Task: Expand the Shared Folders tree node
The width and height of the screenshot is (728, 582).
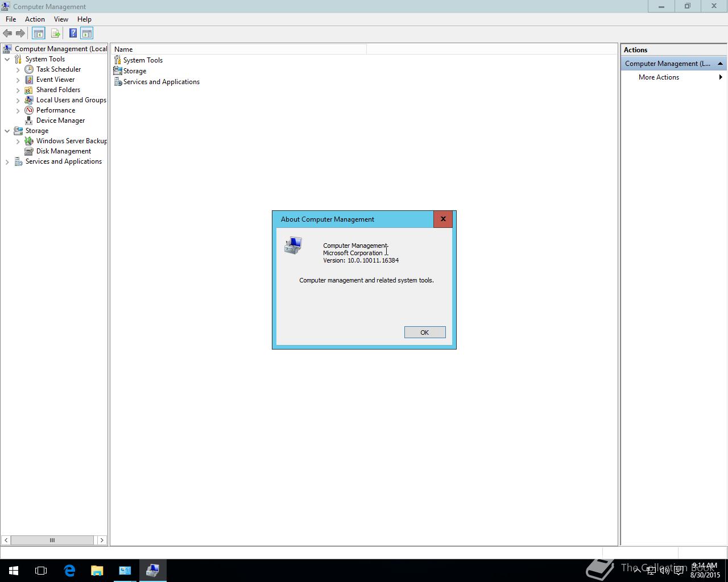Action: tap(18, 90)
